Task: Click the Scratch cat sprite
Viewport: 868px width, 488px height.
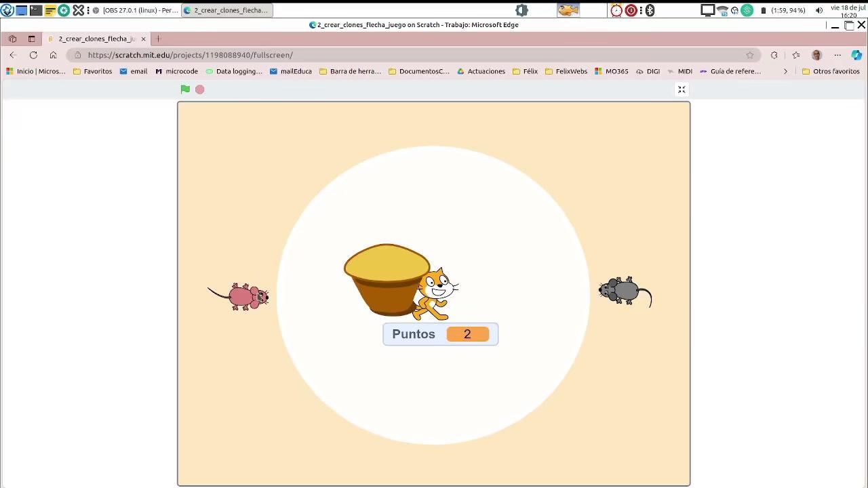Action: 436,294
